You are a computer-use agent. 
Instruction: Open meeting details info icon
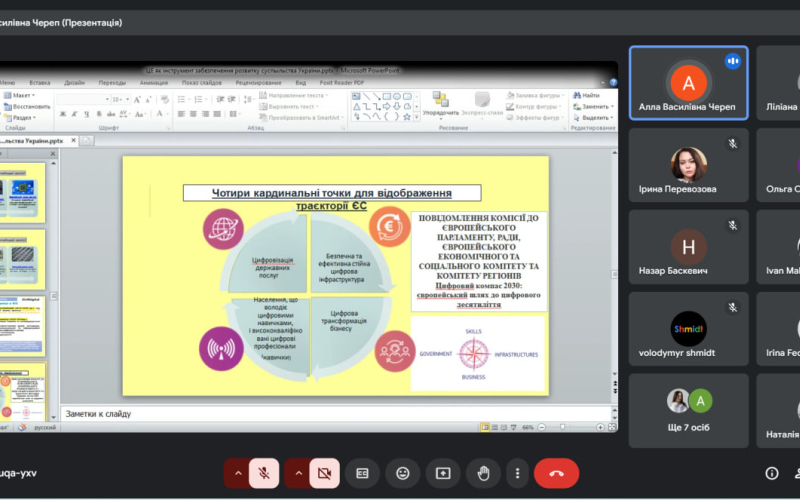click(771, 473)
